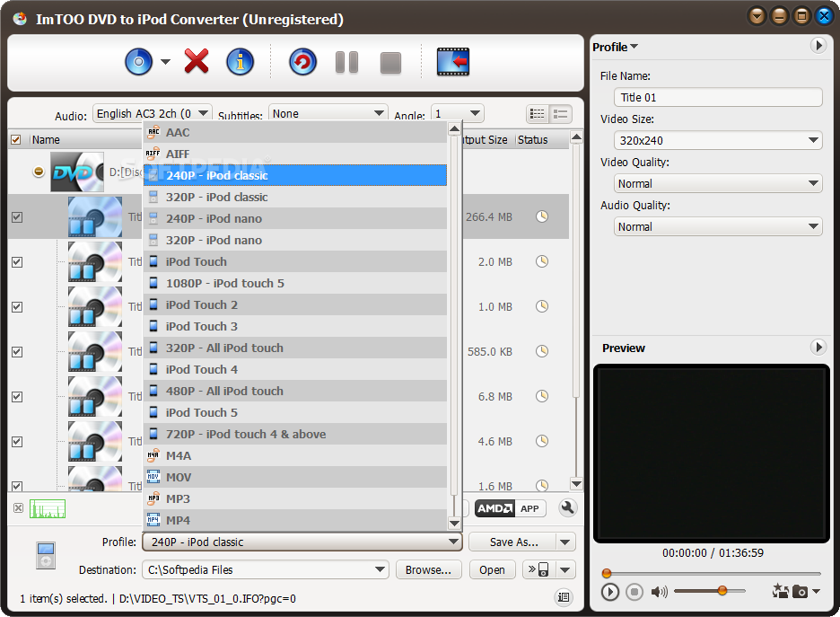840x617 pixels.
Task: Select MOV in the profile list
Action: (x=295, y=477)
